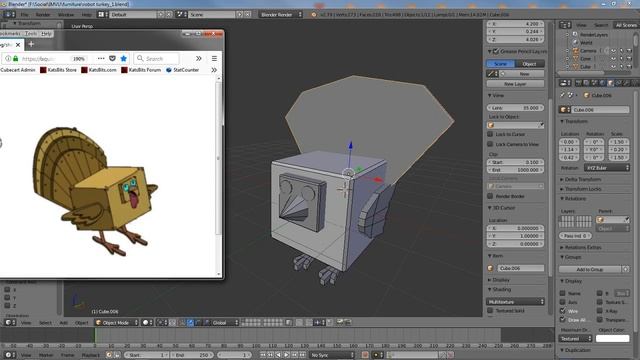
Task: Click the Clip Start value slider
Action: click(x=515, y=162)
